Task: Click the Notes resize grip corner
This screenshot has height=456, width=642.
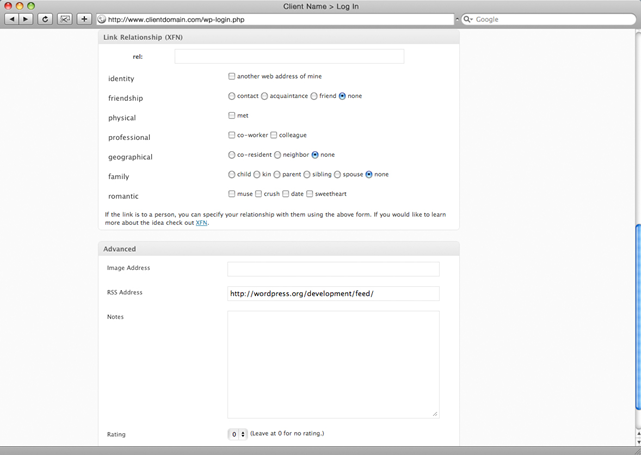Action: tap(435, 414)
